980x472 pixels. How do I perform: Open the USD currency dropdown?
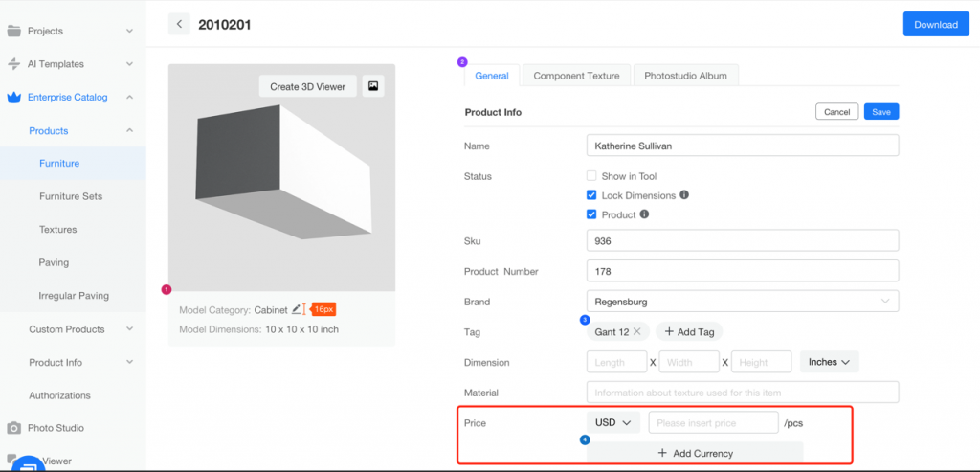pyautogui.click(x=612, y=422)
